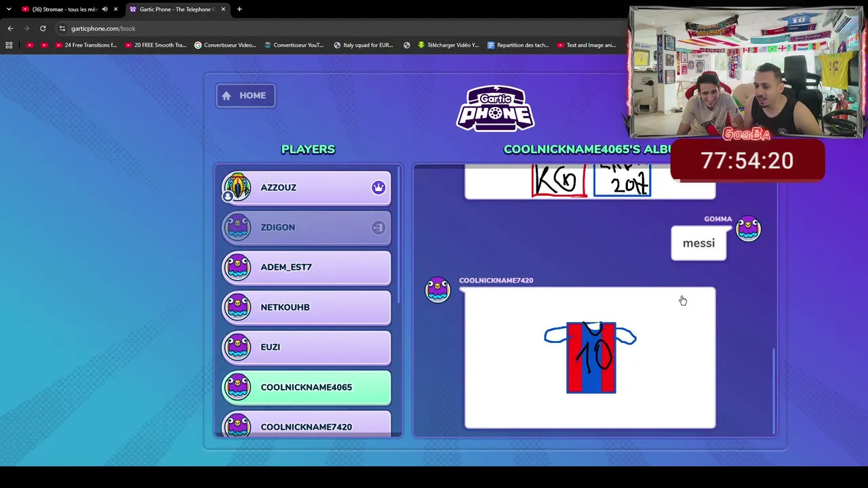Select ZDIGON in the players list
Screen dimensions: 868x488
tap(307, 228)
